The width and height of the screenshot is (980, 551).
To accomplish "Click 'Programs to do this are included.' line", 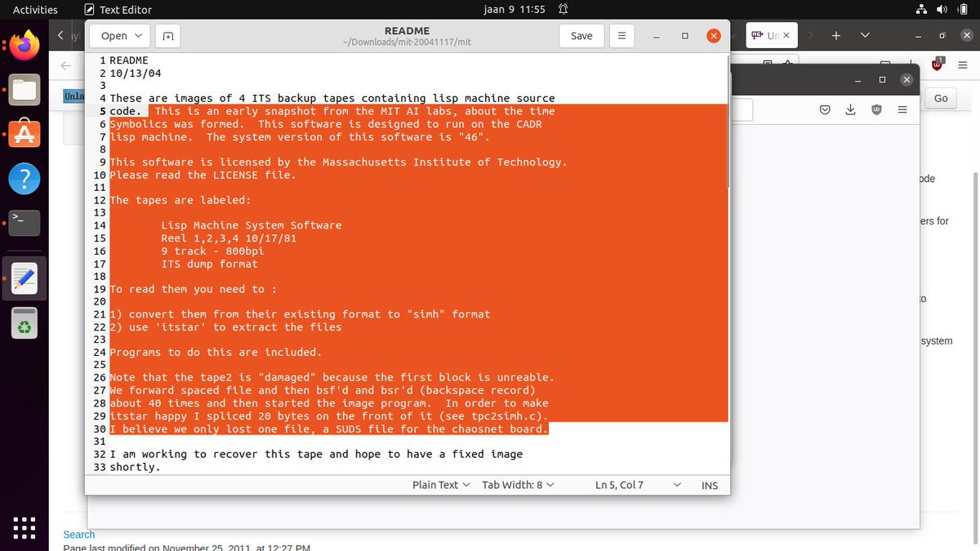I will pos(216,352).
